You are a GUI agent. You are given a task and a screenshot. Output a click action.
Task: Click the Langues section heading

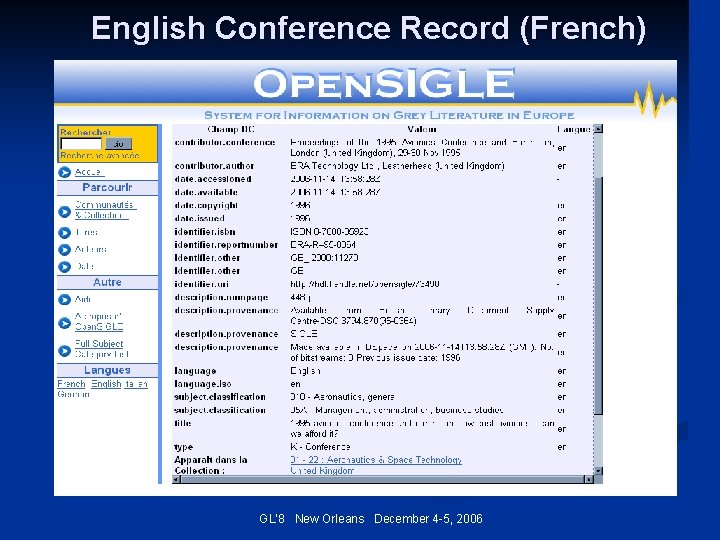point(107,371)
